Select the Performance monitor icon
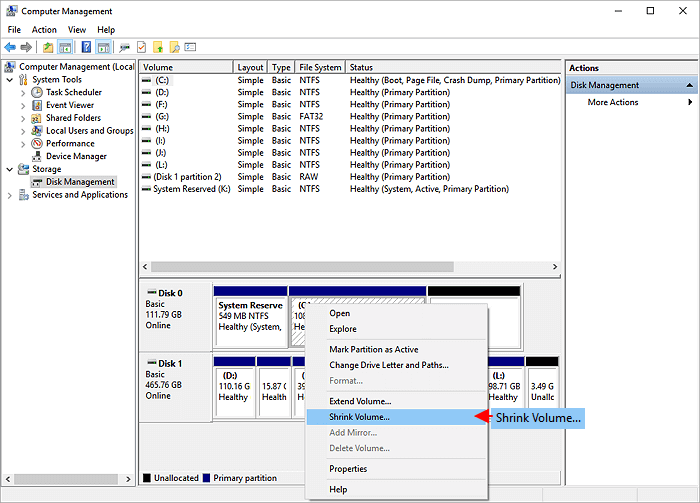700x503 pixels. (x=37, y=144)
